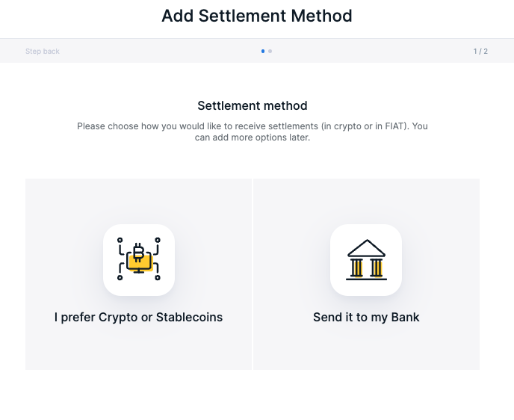
Task: Click the "Add Settlement Method" page title
Action: click(x=257, y=16)
